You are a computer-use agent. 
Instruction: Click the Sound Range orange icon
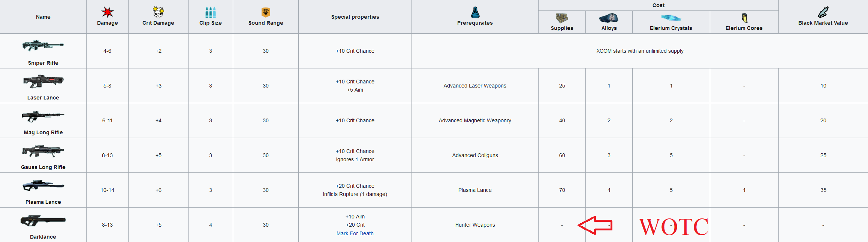[266, 12]
